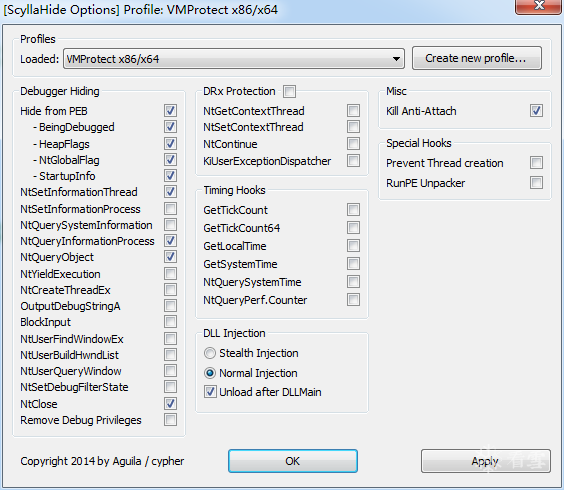Check the GetTickCount64 timing hook

pyautogui.click(x=354, y=227)
